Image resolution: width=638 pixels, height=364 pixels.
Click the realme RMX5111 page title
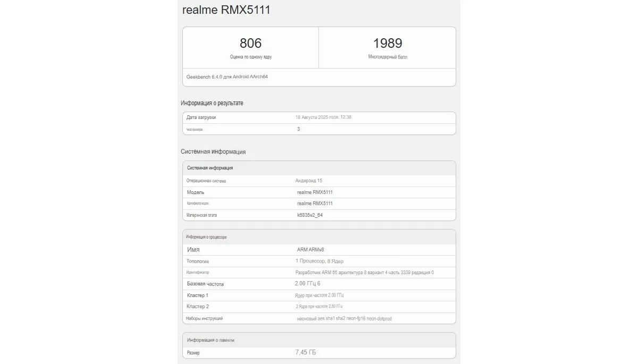click(x=225, y=10)
